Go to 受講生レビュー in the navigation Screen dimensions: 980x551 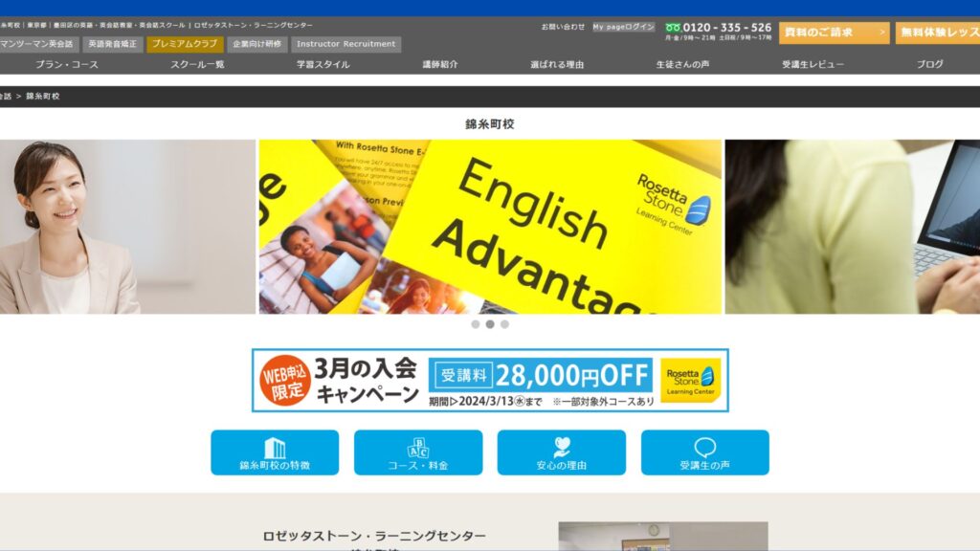click(x=813, y=64)
